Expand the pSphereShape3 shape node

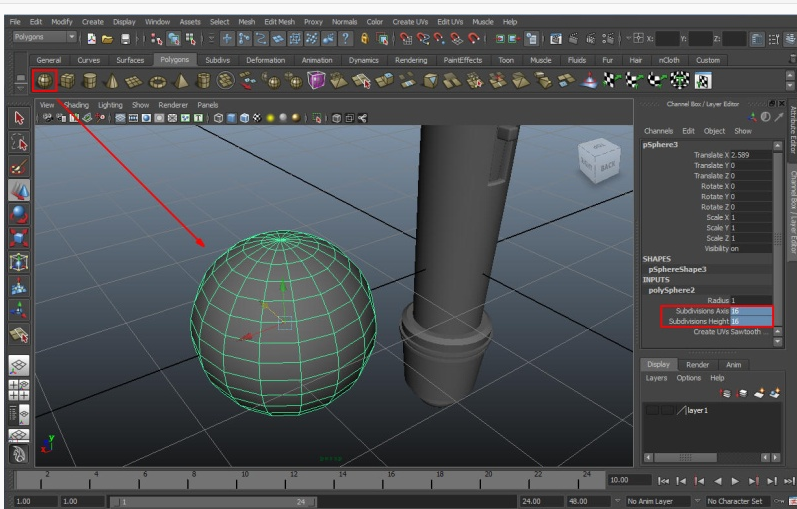point(677,270)
